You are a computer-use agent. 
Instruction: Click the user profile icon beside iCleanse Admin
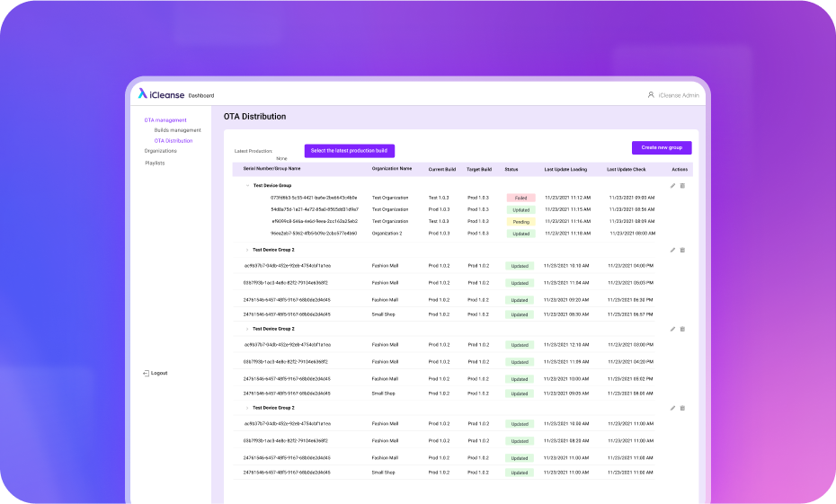(651, 94)
